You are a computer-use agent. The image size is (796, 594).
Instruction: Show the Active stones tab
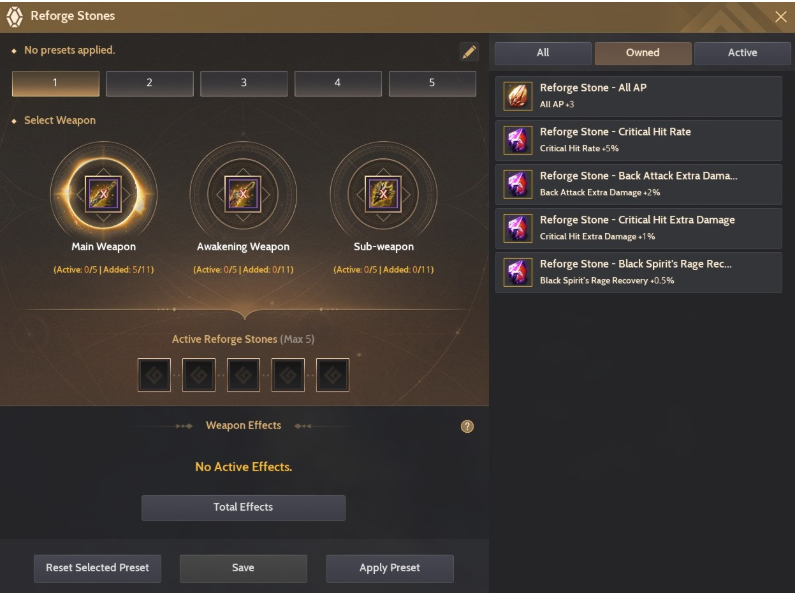pos(742,53)
